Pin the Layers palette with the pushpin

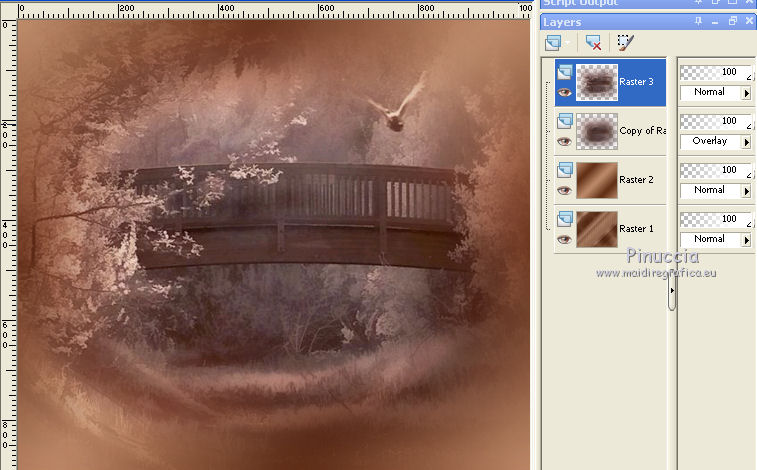click(698, 21)
